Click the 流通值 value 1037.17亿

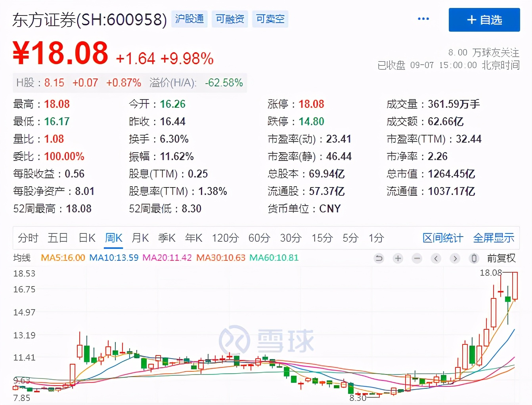452,191
